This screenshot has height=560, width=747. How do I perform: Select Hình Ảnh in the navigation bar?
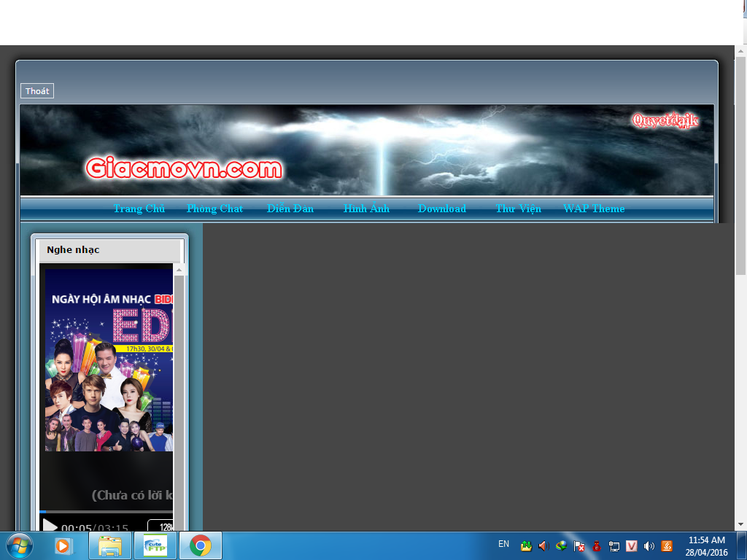point(366,209)
